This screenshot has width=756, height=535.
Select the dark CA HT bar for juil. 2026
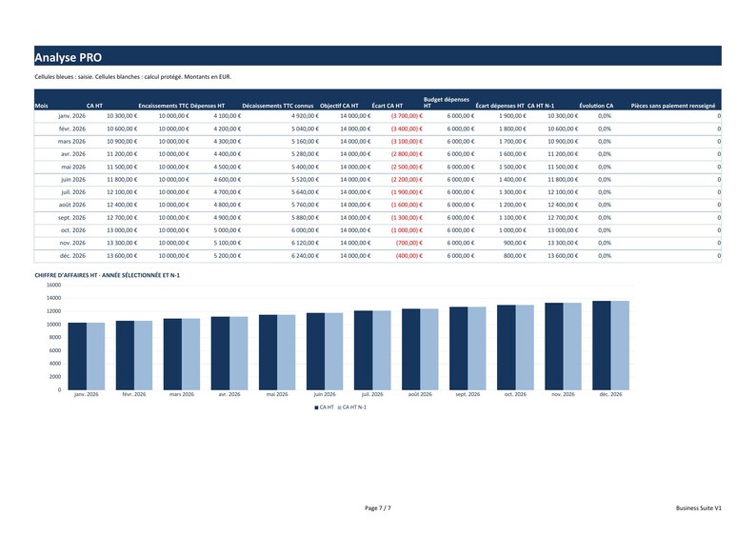click(363, 350)
